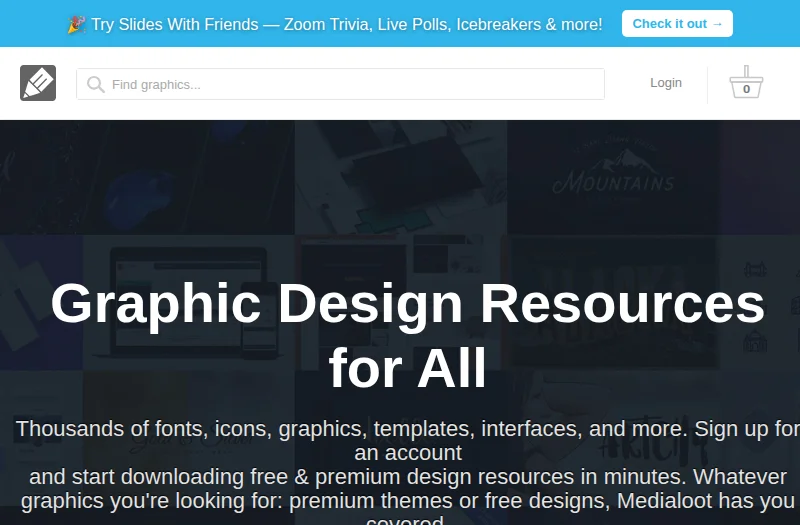Click the Mountains logo background thumbnail
Image resolution: width=800 pixels, height=525 pixels.
(x=614, y=177)
